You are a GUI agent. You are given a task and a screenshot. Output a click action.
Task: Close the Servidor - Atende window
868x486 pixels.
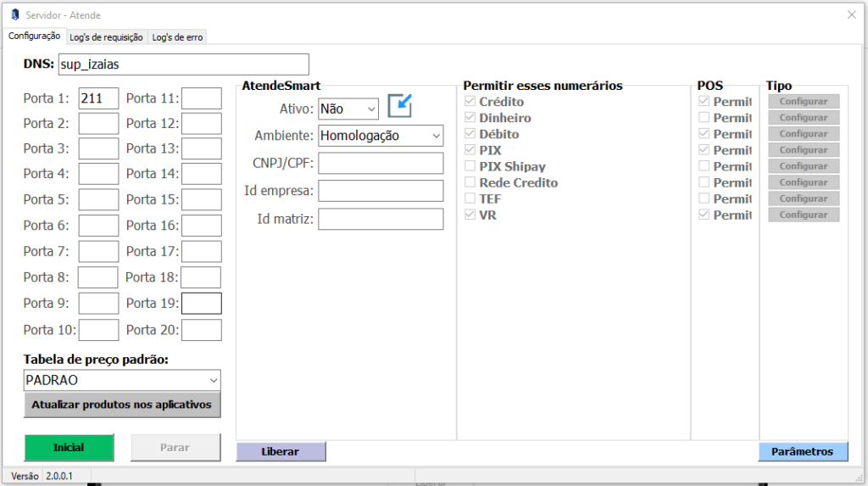pos(851,14)
